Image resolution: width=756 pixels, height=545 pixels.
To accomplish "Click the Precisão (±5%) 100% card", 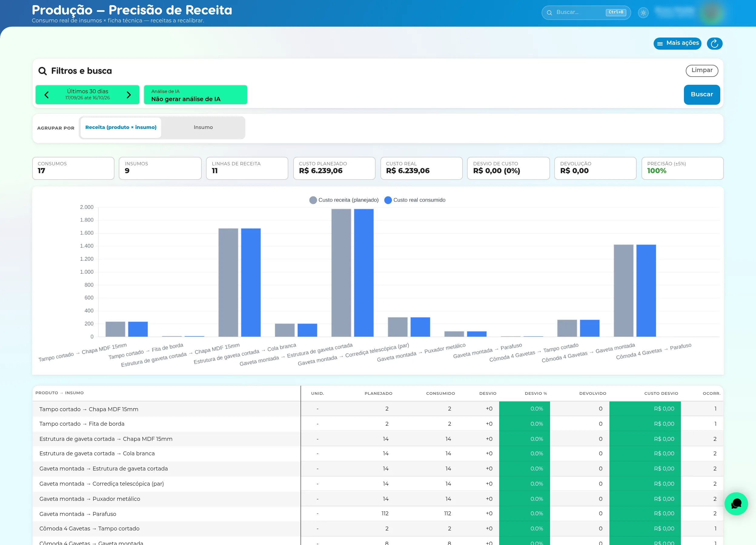I will 682,168.
